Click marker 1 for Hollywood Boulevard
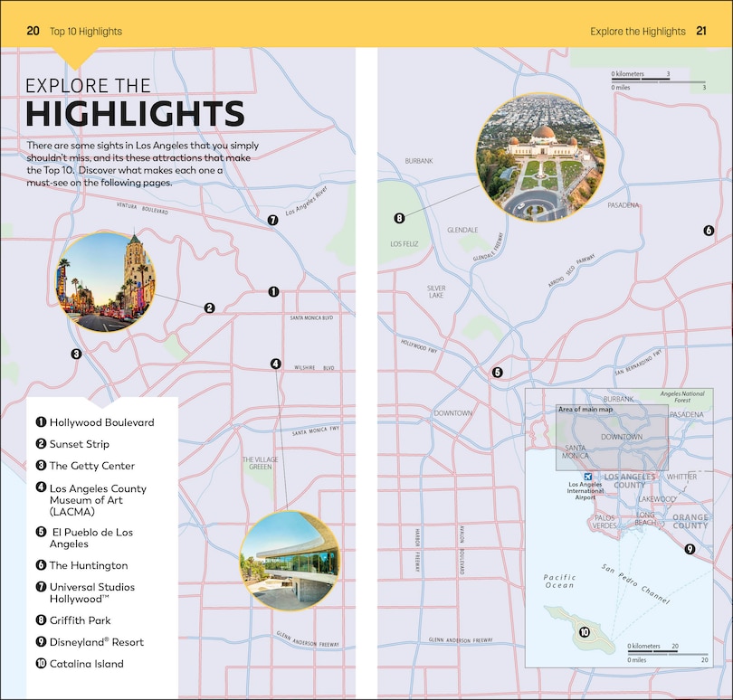This screenshot has width=733, height=700. (272, 291)
